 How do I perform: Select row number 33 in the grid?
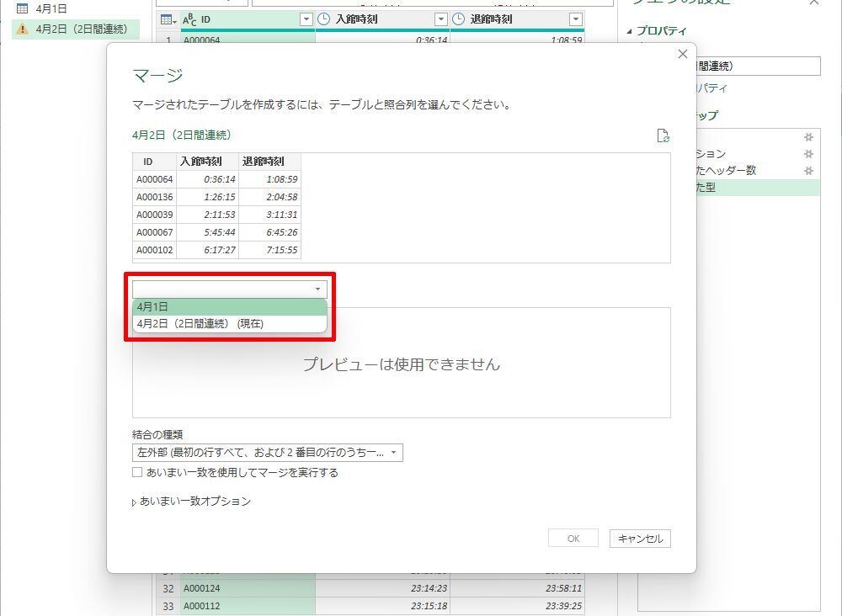(168, 606)
